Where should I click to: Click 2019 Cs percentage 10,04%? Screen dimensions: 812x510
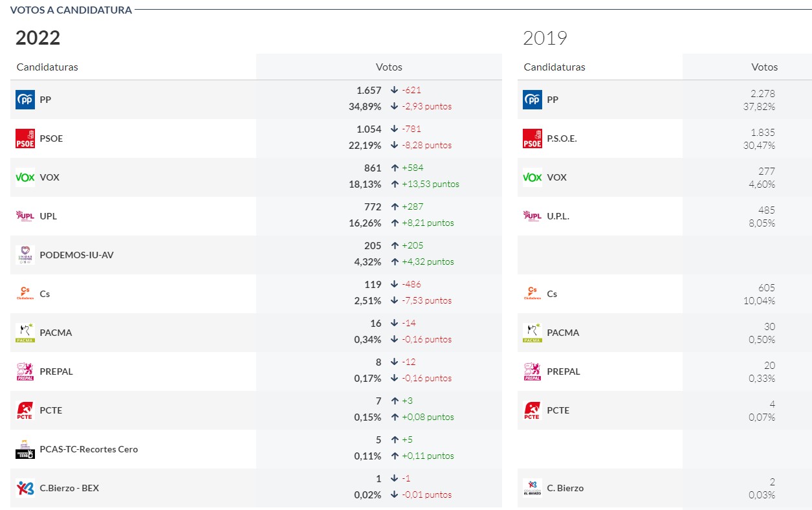(759, 301)
